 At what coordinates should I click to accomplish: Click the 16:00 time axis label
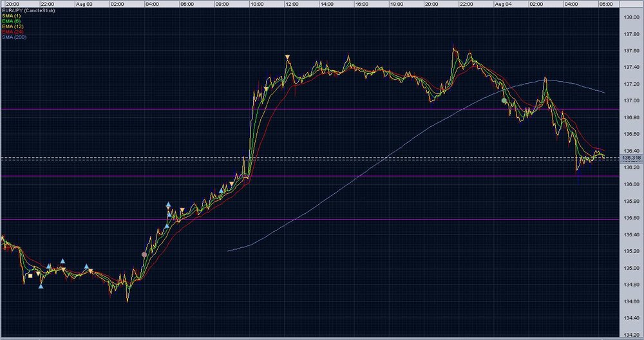click(361, 4)
